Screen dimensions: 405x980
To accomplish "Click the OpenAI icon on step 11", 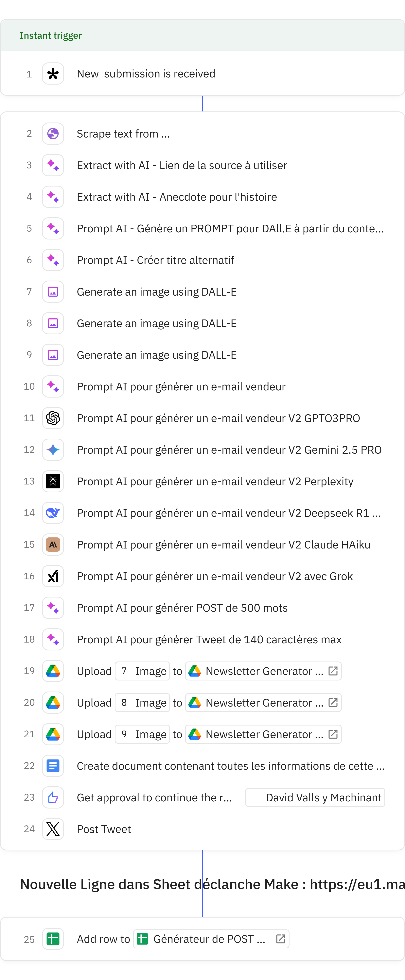I will (53, 418).
